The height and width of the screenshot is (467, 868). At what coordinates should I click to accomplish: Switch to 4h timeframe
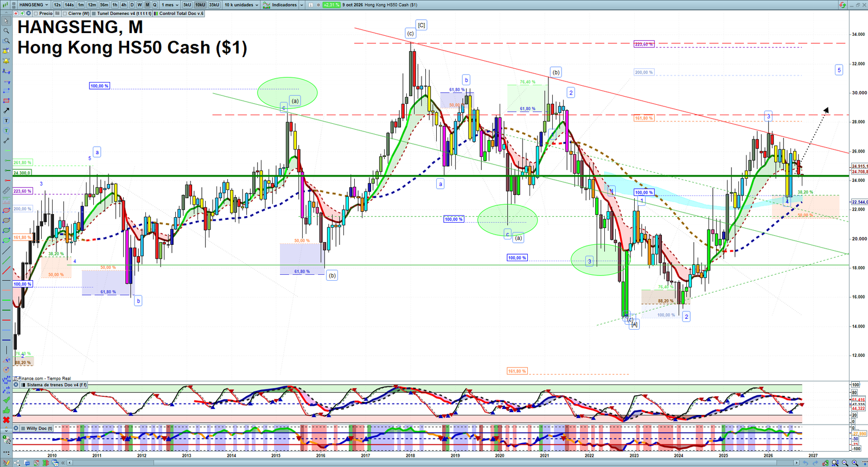(x=124, y=5)
